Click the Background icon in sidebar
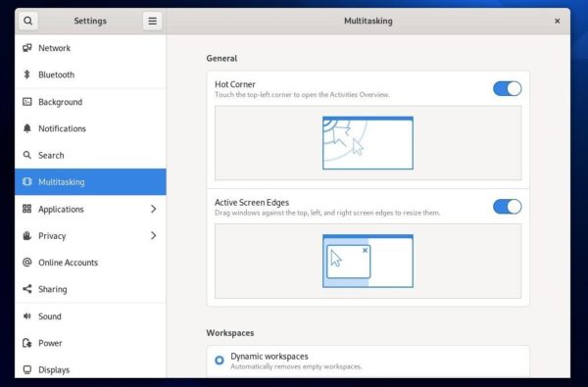The height and width of the screenshot is (387, 588). tap(27, 102)
